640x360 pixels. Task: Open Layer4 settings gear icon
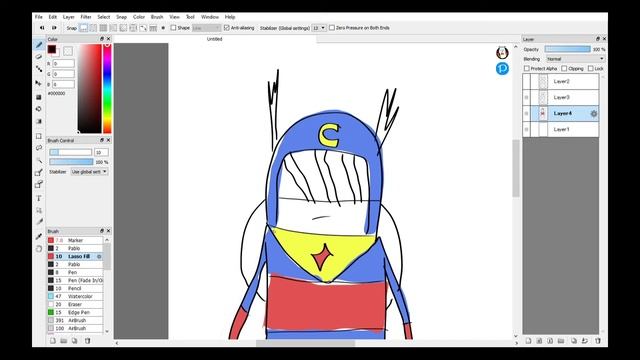593,113
